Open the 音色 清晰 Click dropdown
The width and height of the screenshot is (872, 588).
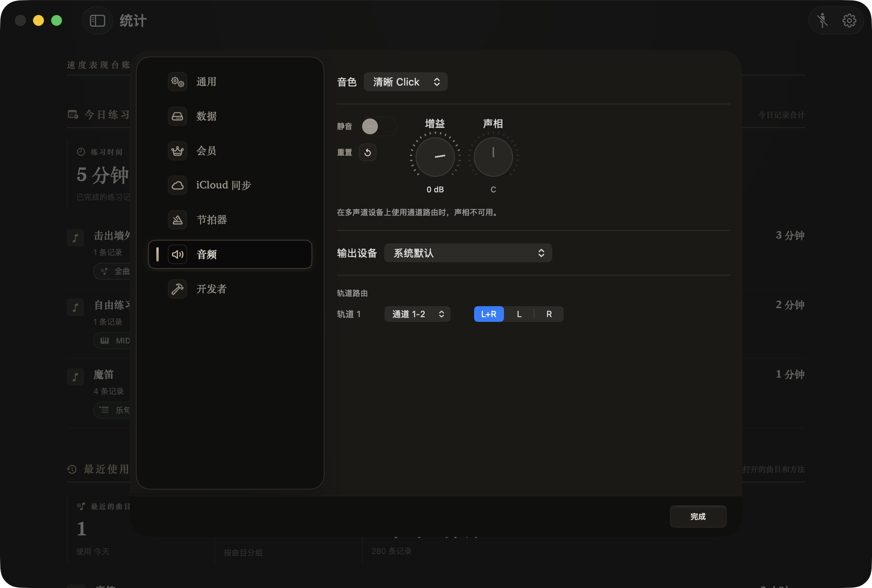click(405, 82)
